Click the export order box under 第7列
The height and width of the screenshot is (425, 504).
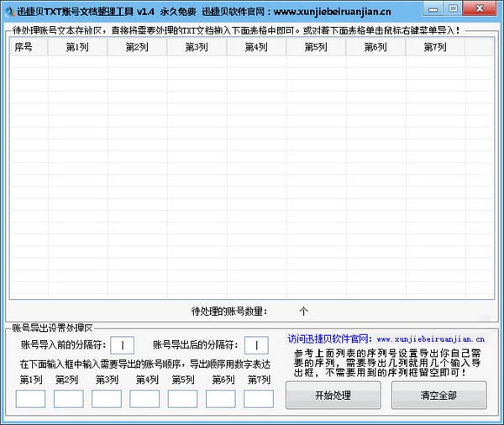pos(259,399)
